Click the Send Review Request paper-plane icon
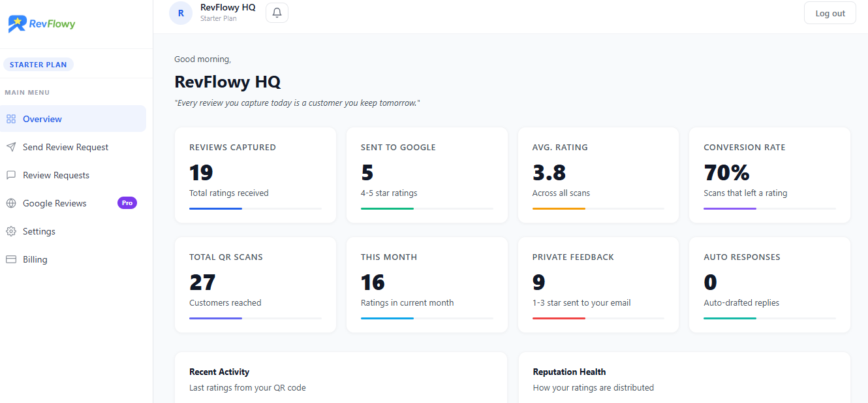This screenshot has height=403, width=868. (10, 147)
